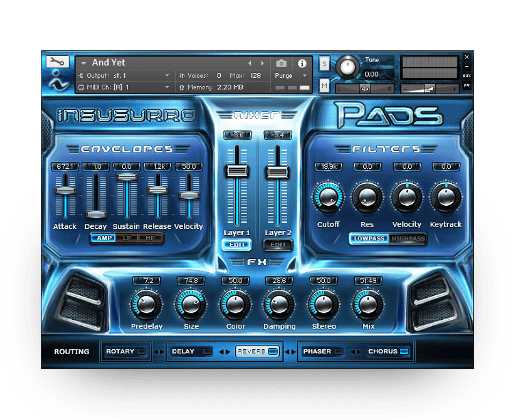515x420 pixels.
Task: Click the Max voices value 128
Action: [x=255, y=76]
